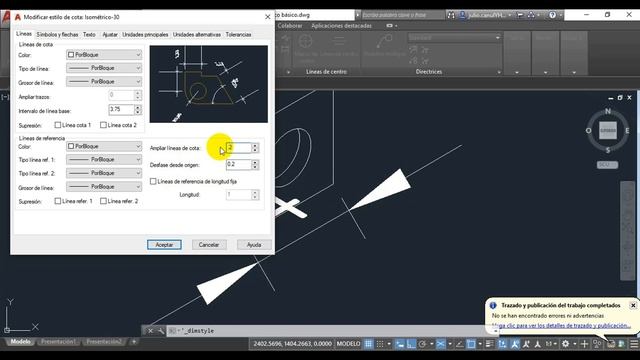The height and width of the screenshot is (360, 640).
Task: Click the Cancelar button
Action: coord(209,245)
